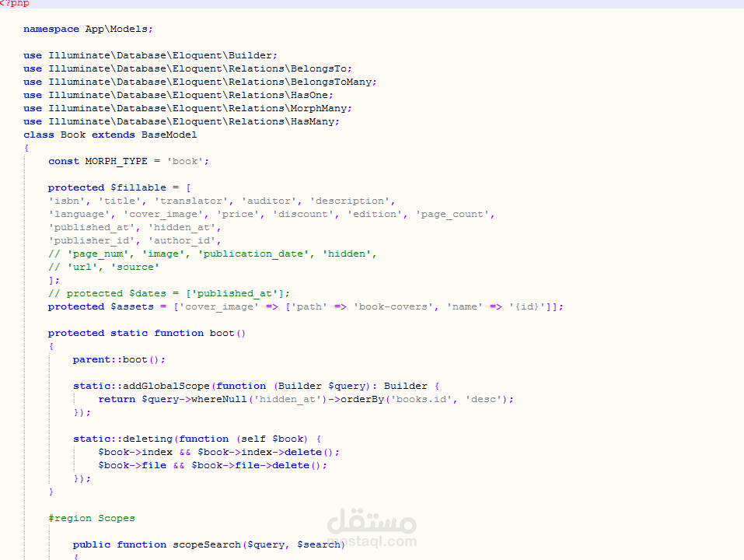Click the Eloquent\Builder use line

150,55
